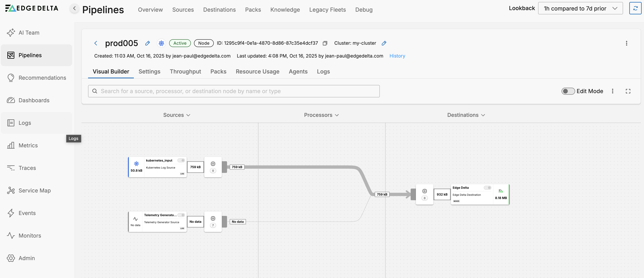Click the node search input field
Screen dimensions: 644x278
(x=234, y=91)
